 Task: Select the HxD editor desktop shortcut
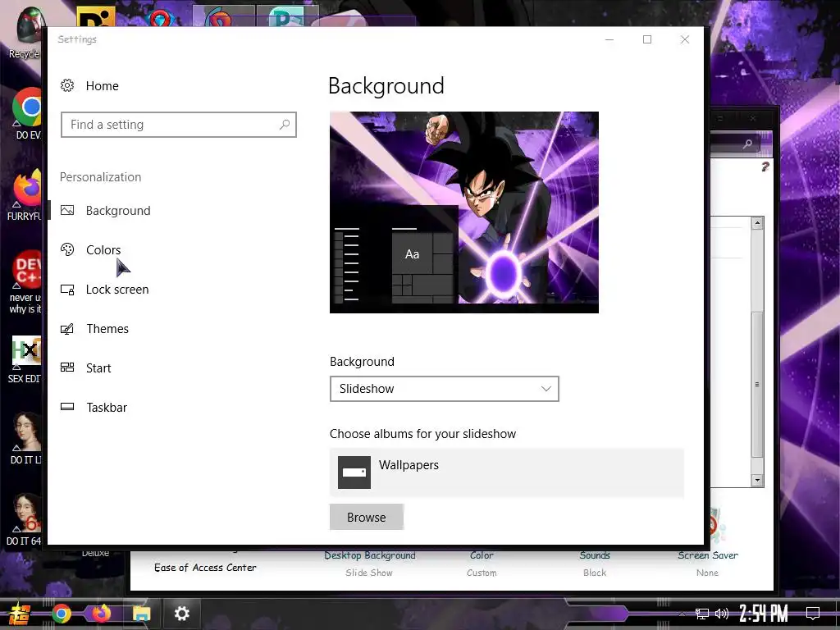click(x=25, y=359)
